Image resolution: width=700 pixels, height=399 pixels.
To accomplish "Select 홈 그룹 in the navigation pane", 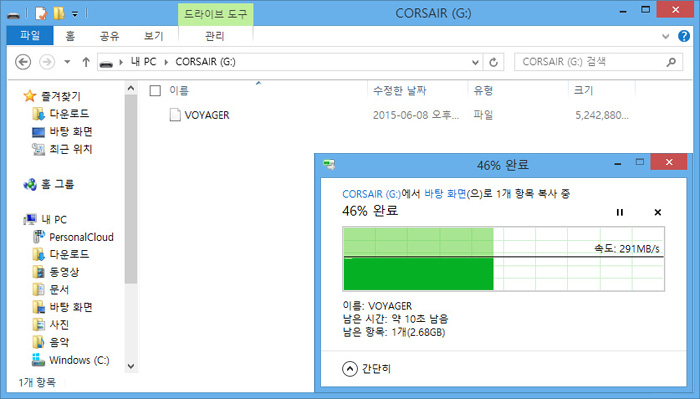I will (57, 184).
